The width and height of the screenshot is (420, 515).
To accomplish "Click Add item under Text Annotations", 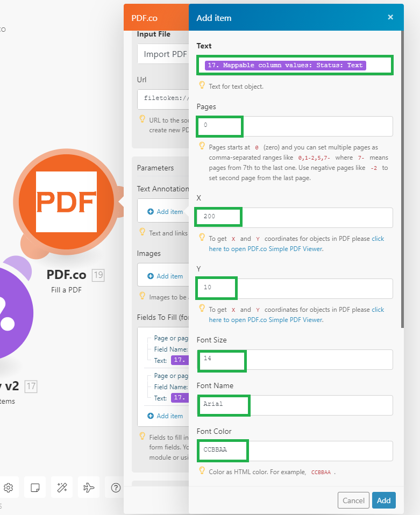I will coord(165,212).
